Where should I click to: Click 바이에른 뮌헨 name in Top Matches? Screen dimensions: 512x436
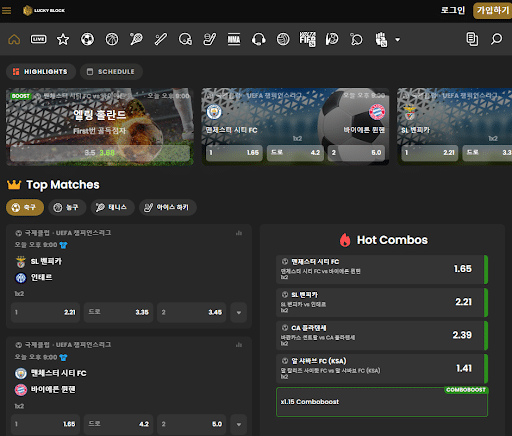pos(53,389)
